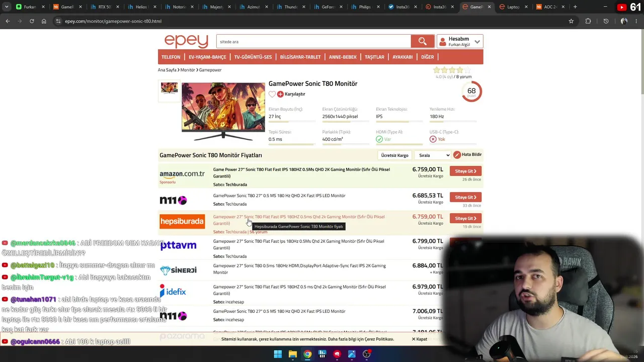Viewport: 644px width, 362px height.
Task: Switch to the Helios browser tab
Action: (x=142, y=7)
